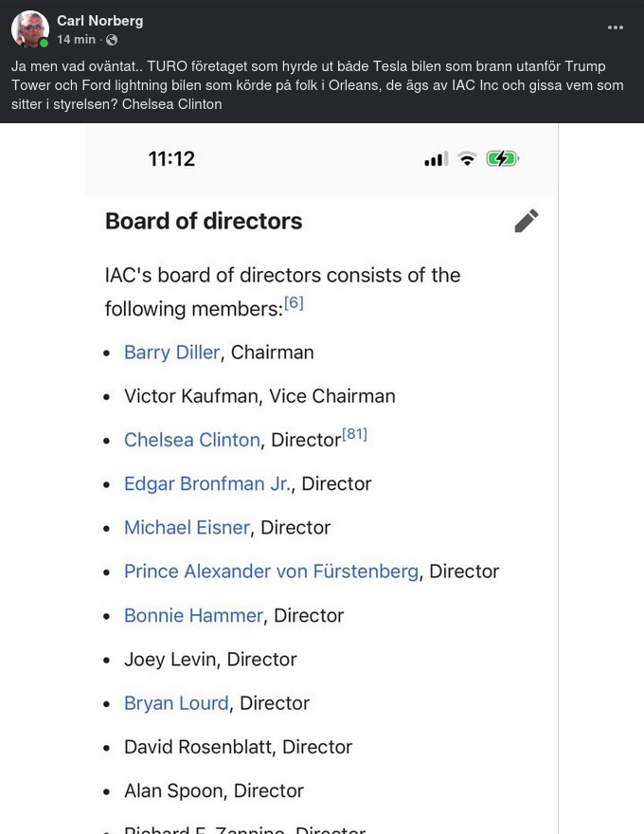Click the 14 min post timestamp
Image resolution: width=644 pixels, height=834 pixels.
(76, 40)
